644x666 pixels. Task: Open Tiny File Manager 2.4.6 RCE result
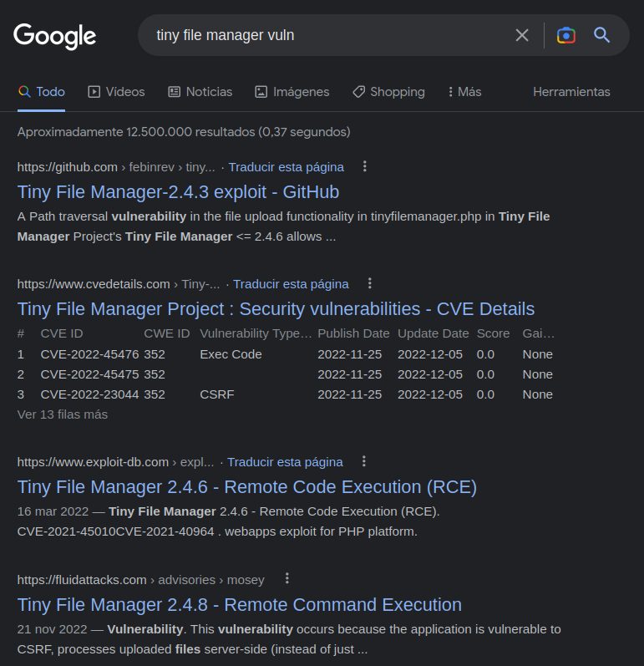point(247,487)
